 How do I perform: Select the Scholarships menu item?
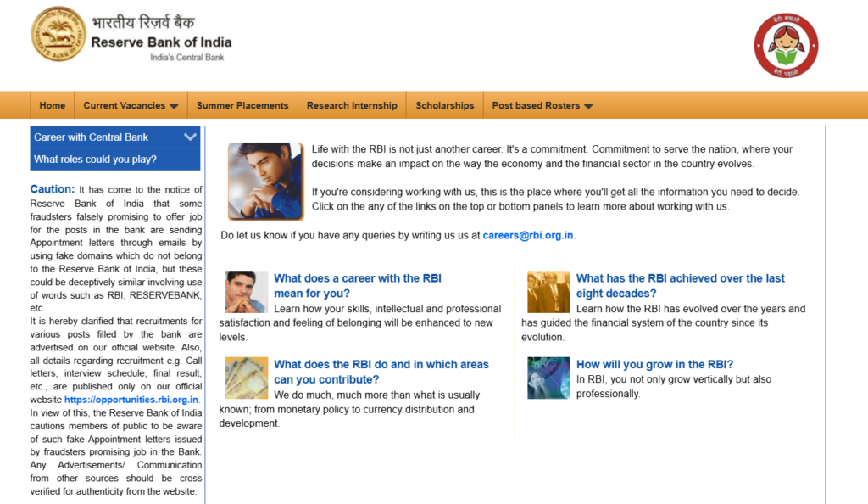click(445, 105)
